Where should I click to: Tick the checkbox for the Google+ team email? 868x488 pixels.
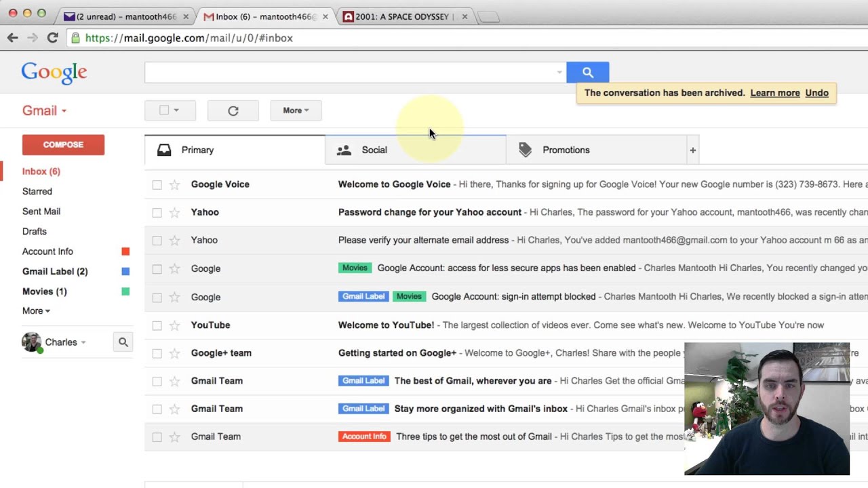pyautogui.click(x=157, y=353)
